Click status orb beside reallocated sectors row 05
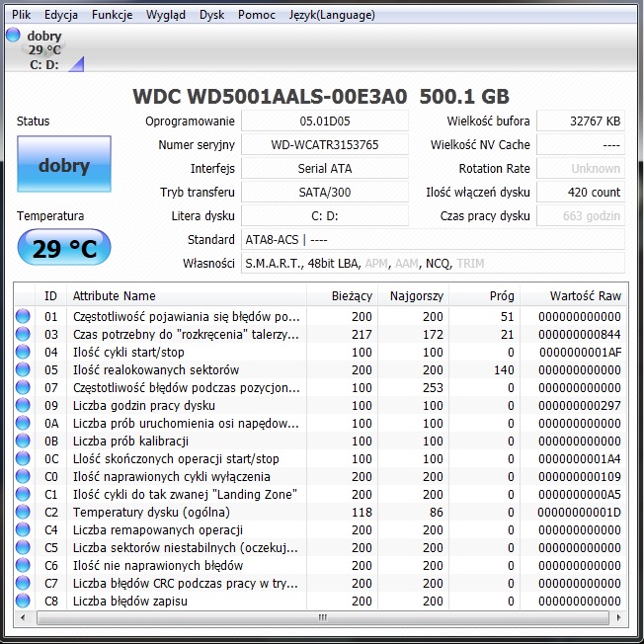 pyautogui.click(x=23, y=370)
